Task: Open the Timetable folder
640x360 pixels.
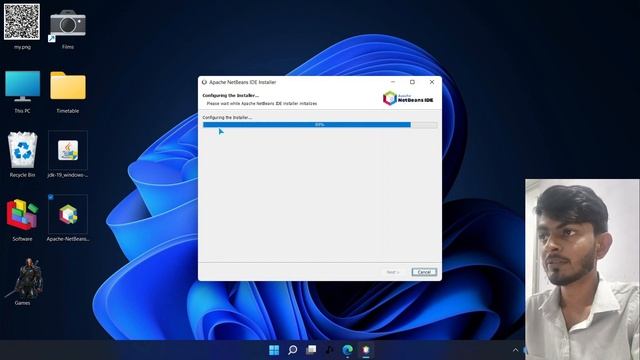Action: (68, 86)
